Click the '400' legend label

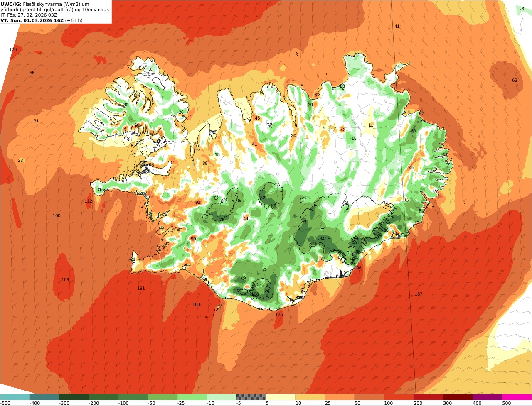(x=477, y=403)
